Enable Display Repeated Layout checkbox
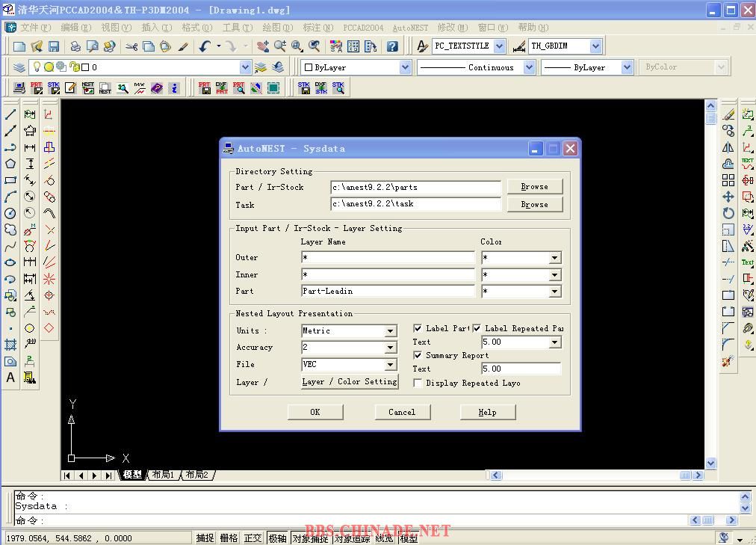This screenshot has height=545, width=756. 418,383
